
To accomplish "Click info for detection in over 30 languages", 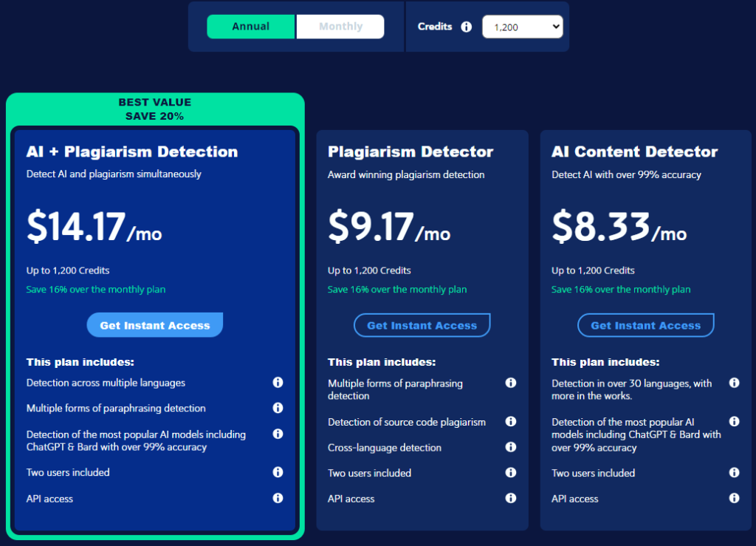I will (734, 383).
